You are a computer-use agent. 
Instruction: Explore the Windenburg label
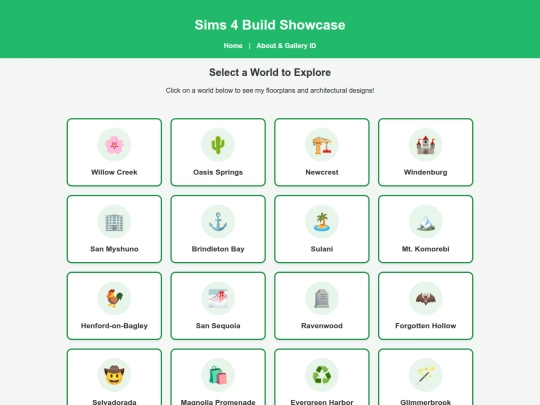click(426, 172)
